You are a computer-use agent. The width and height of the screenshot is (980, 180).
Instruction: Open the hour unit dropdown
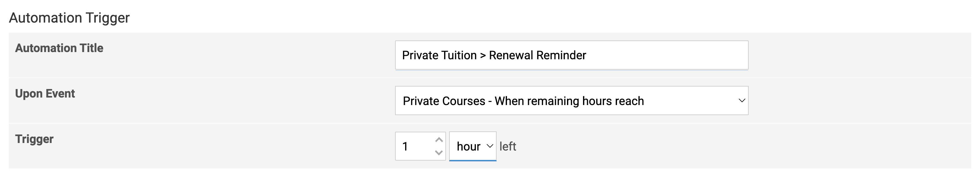tap(472, 146)
